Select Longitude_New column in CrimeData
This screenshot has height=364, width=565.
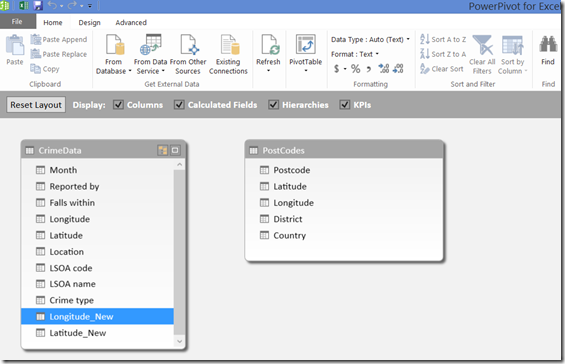(x=97, y=316)
